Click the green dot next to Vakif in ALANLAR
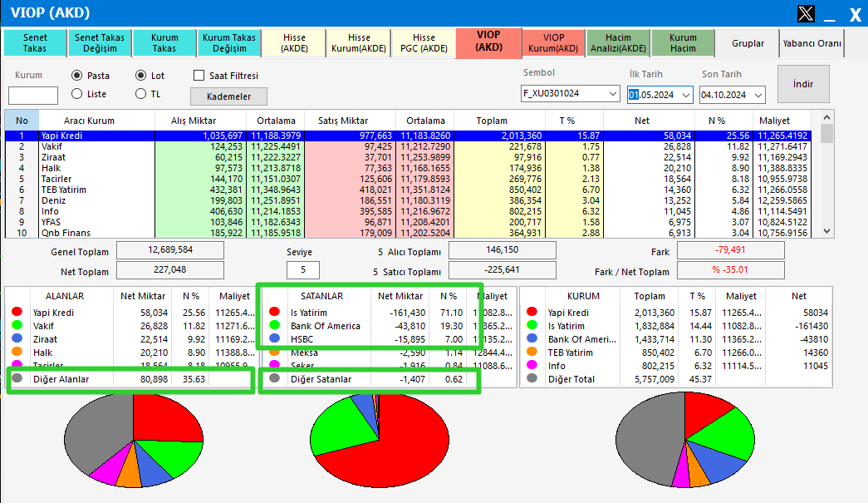The image size is (868, 503). (17, 325)
